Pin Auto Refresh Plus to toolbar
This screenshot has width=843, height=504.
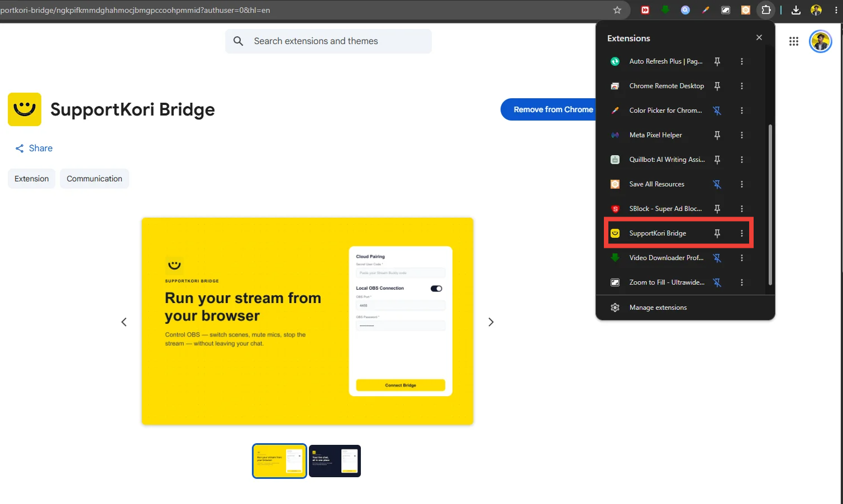[x=717, y=61]
